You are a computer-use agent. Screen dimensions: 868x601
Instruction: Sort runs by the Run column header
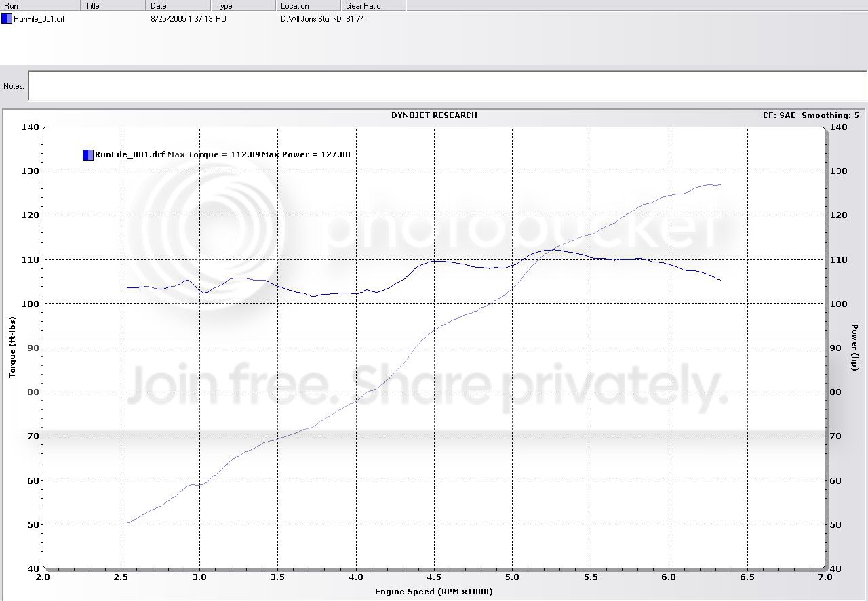pyautogui.click(x=41, y=5)
